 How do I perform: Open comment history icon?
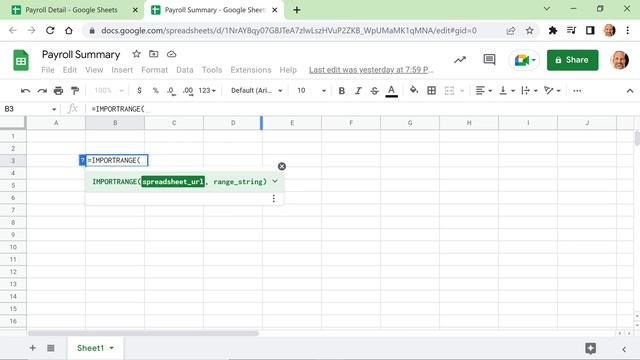coord(489,60)
